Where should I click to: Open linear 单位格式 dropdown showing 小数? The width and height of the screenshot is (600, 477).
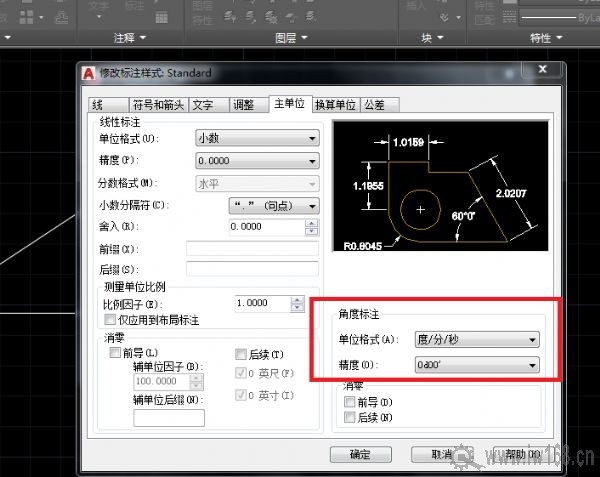point(256,139)
